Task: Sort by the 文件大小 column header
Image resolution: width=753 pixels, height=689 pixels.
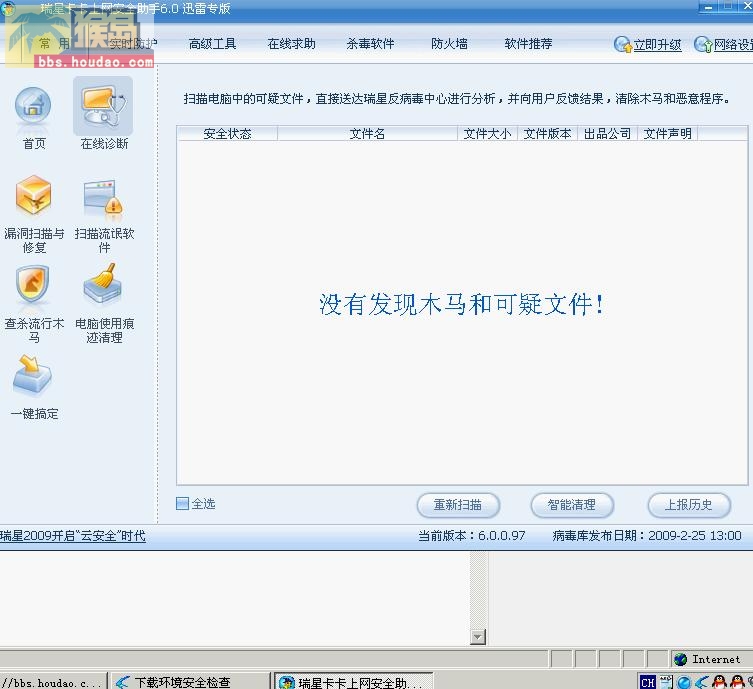Action: click(x=487, y=133)
